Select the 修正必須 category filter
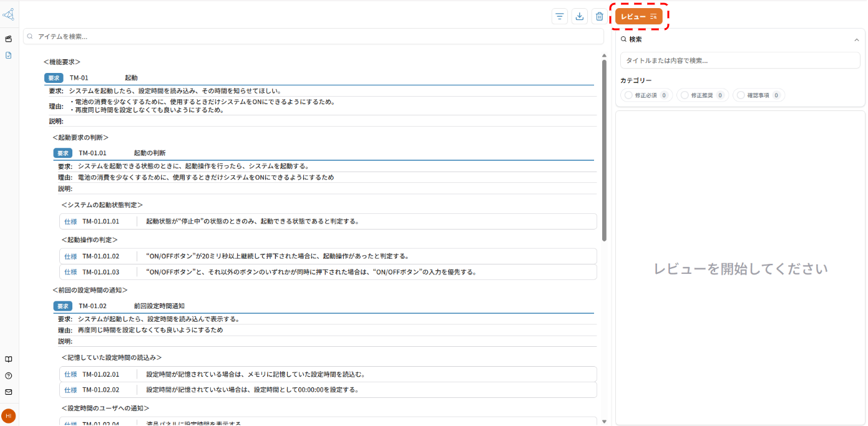The width and height of the screenshot is (868, 426). [646, 94]
